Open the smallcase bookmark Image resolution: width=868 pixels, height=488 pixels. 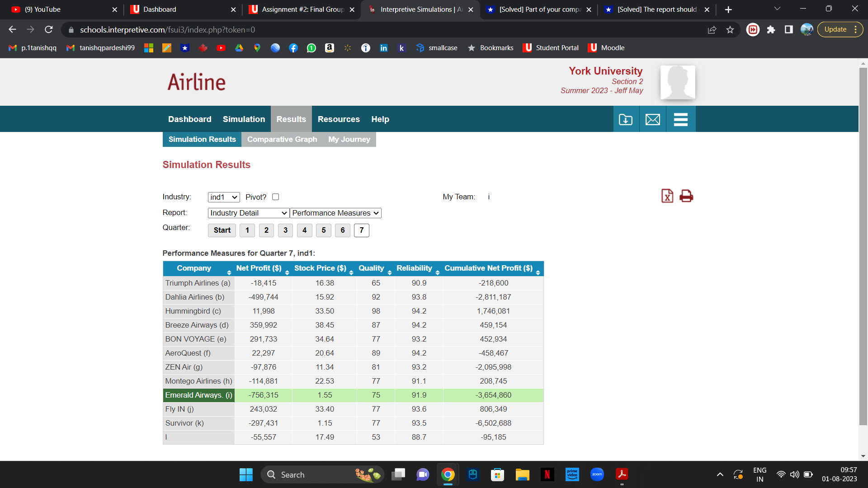click(437, 48)
